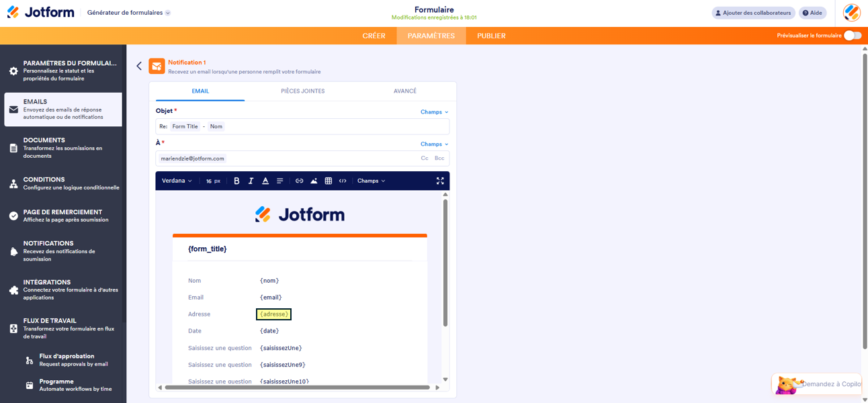This screenshot has height=403, width=868.
Task: Click the envelope icon beside Emails
Action: pos(13,109)
